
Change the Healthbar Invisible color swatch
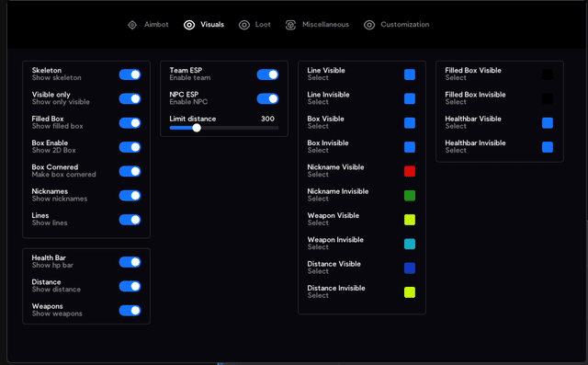click(548, 147)
